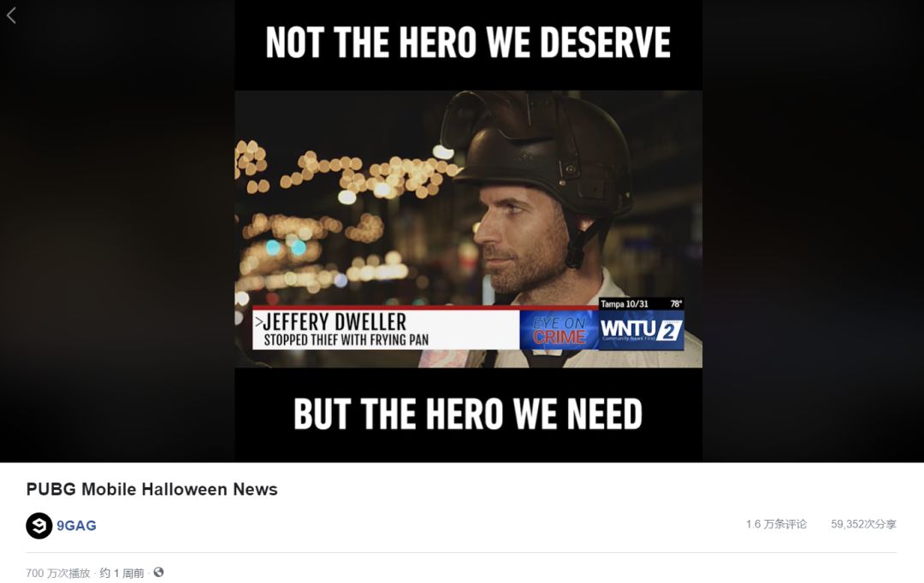Click the Eye on Crime badge in video
The image size is (924, 583).
coord(559,330)
